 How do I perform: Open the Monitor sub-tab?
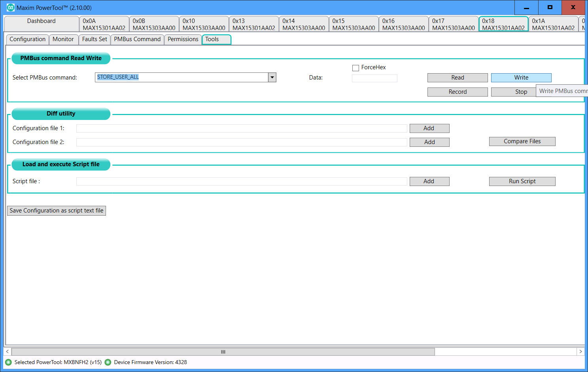tap(63, 39)
